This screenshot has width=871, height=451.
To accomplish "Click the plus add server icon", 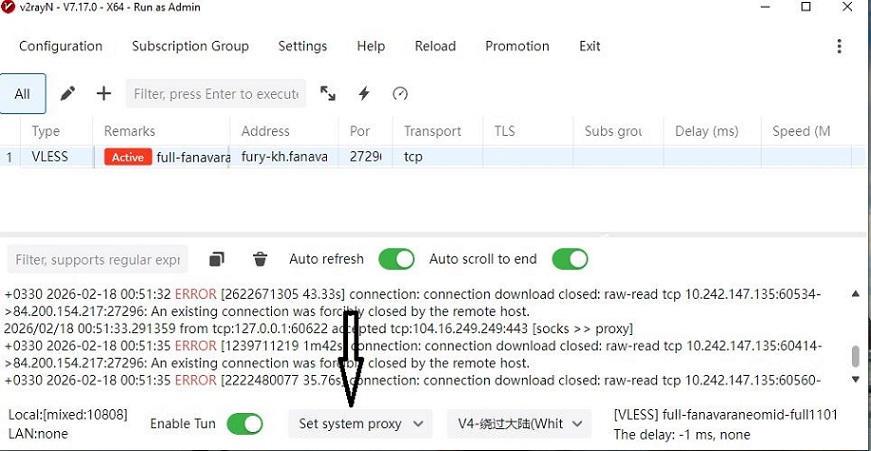I will pos(104,94).
